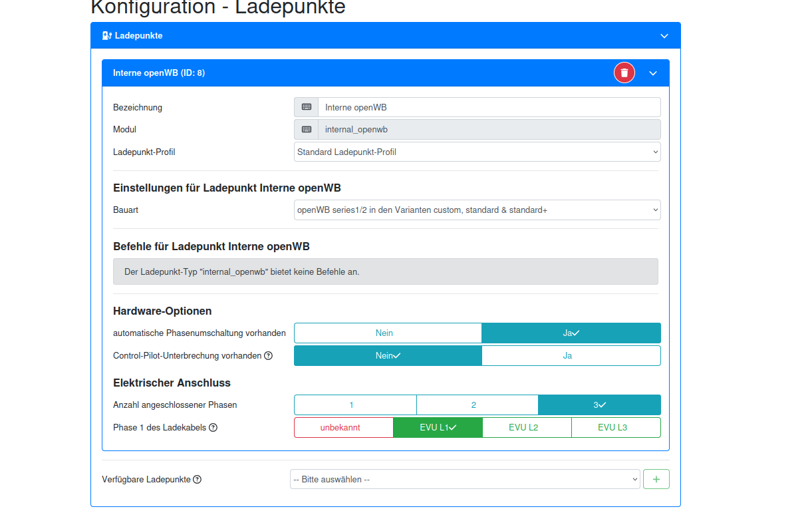This screenshot has width=812, height=509.
Task: Click the disabled Modul field internal_openwb
Action: coord(489,129)
